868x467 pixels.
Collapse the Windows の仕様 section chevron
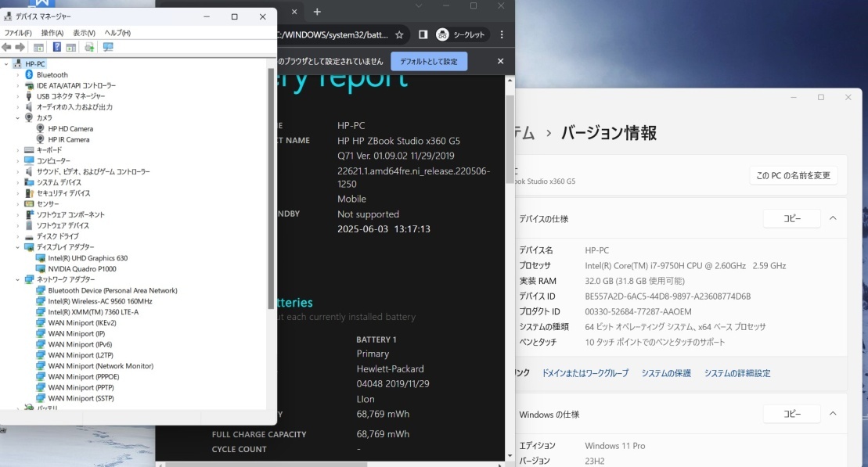[833, 414]
